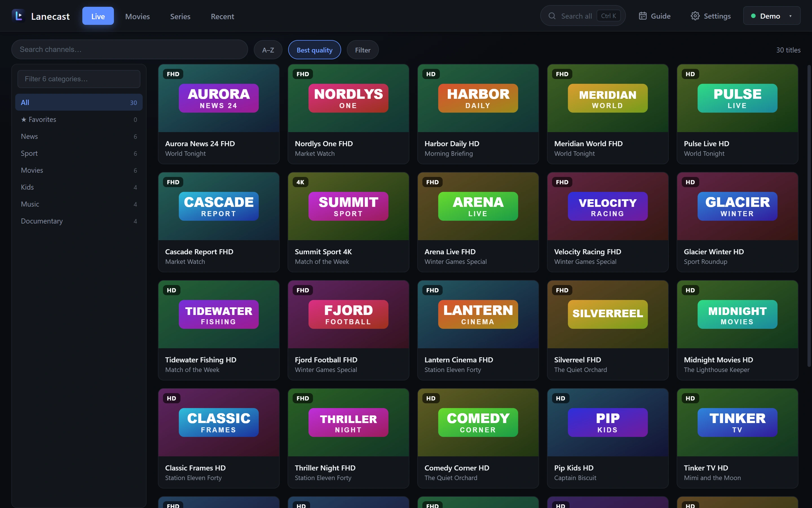
Task: Open Comedy Corner HD channel
Action: (x=478, y=439)
